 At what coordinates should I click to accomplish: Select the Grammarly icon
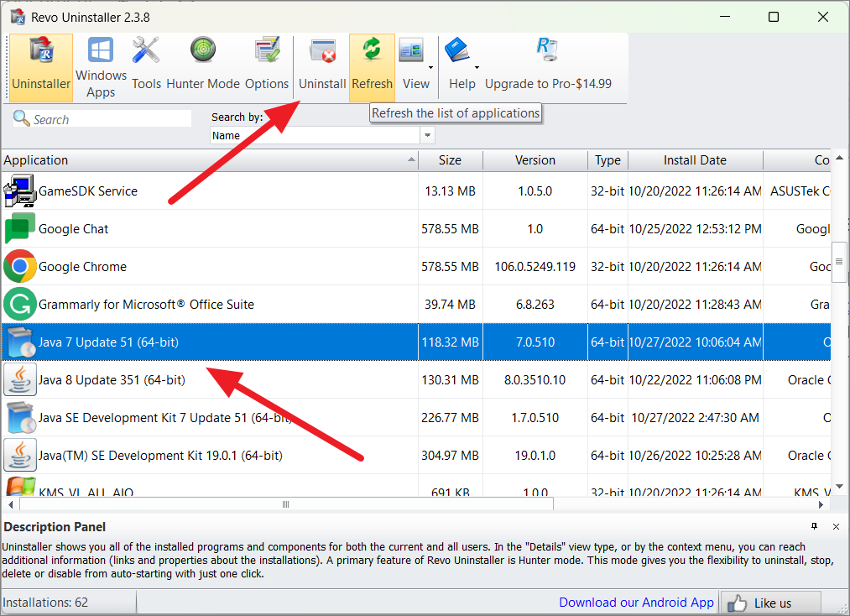20,304
